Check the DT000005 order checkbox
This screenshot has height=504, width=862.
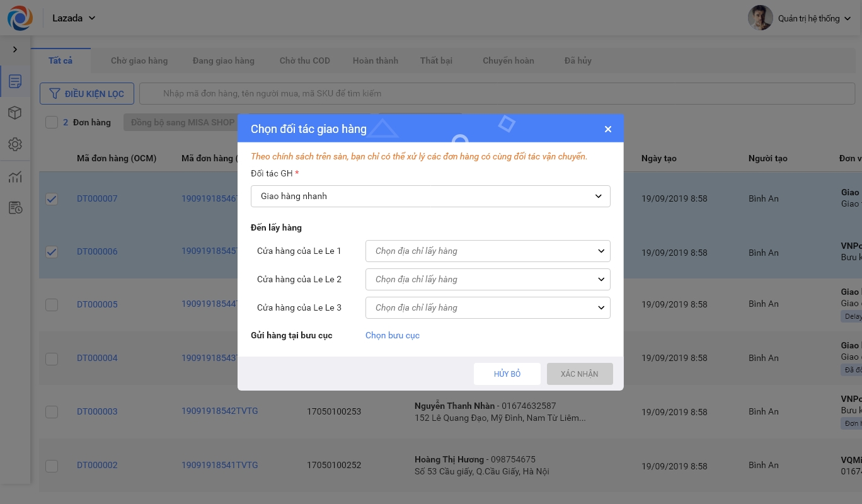point(52,305)
